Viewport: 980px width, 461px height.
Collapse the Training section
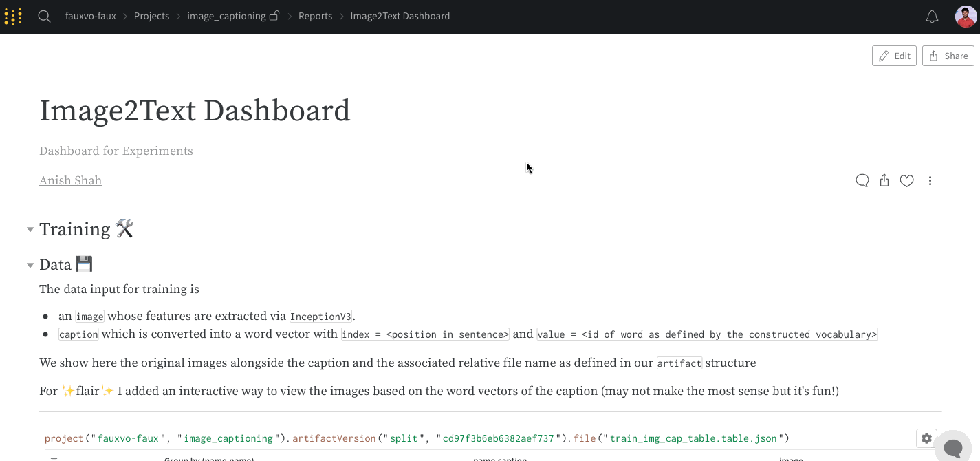point(30,229)
